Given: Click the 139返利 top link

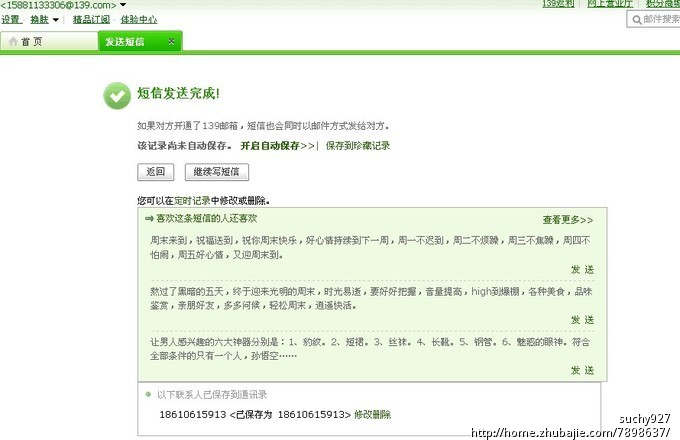Looking at the screenshot, I should [558, 4].
